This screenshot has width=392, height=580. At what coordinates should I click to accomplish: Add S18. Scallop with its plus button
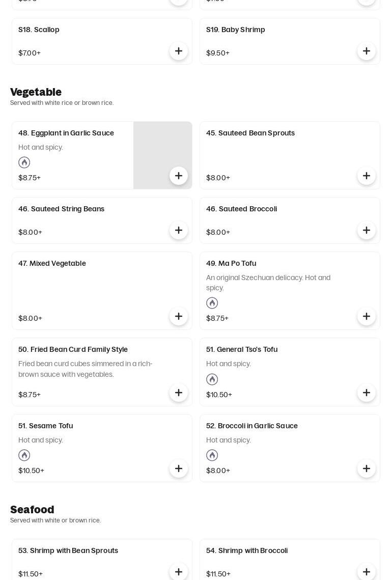[x=179, y=51]
